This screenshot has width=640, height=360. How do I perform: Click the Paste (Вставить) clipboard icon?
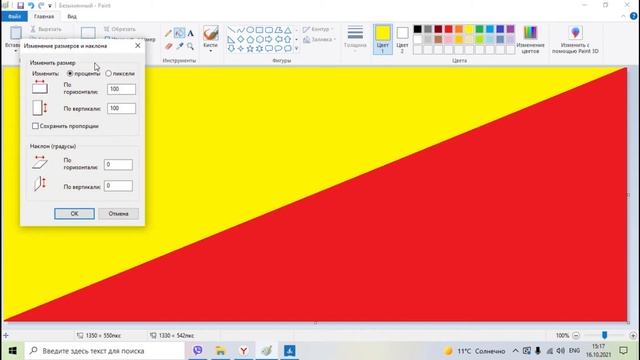16,33
